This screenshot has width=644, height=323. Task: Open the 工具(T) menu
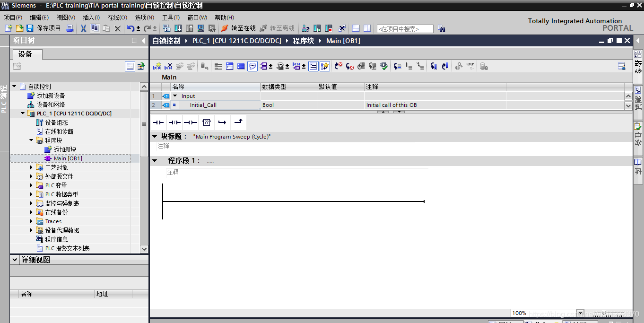pyautogui.click(x=171, y=17)
